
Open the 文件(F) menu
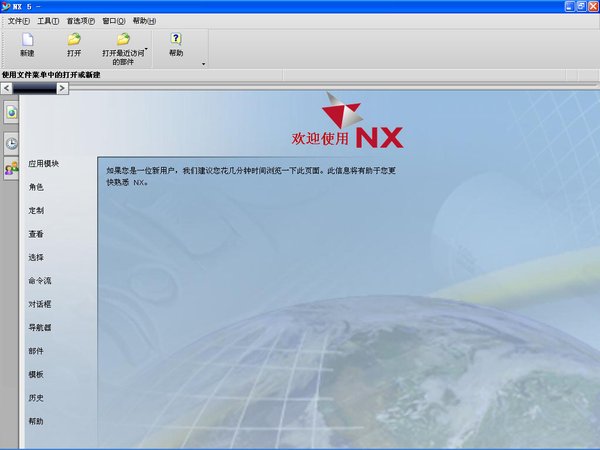(19, 21)
